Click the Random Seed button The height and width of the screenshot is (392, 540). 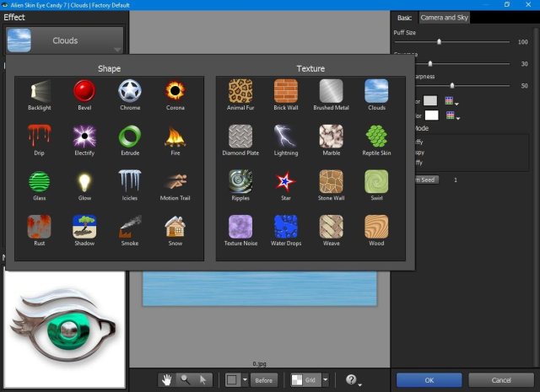pyautogui.click(x=426, y=180)
